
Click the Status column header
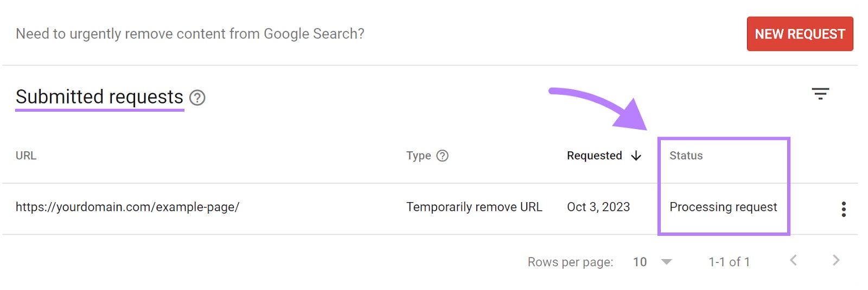[x=686, y=156]
